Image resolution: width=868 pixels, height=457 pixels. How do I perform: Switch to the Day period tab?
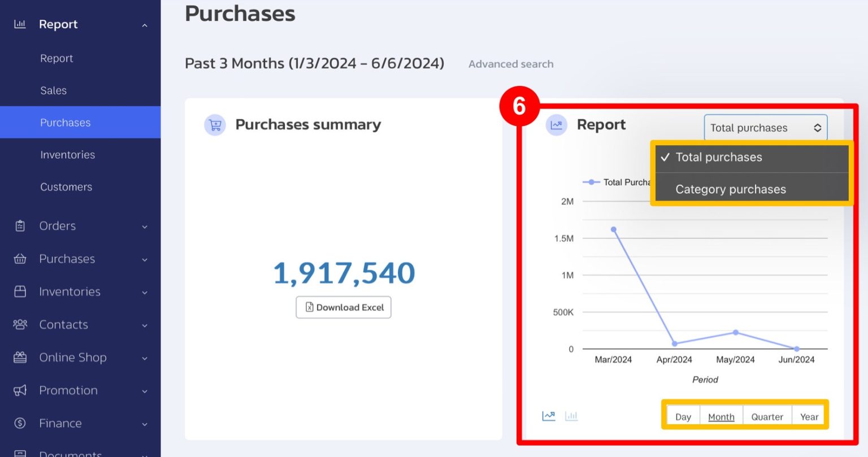(683, 416)
